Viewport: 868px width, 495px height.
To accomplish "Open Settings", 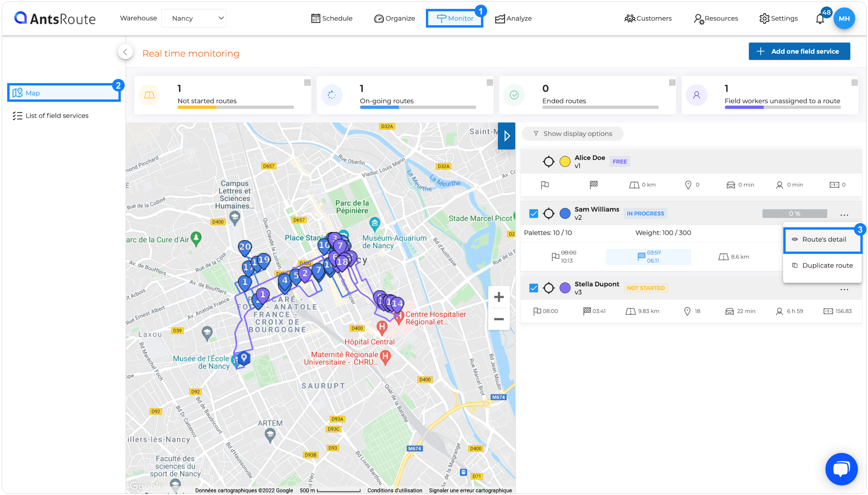I will click(x=778, y=18).
